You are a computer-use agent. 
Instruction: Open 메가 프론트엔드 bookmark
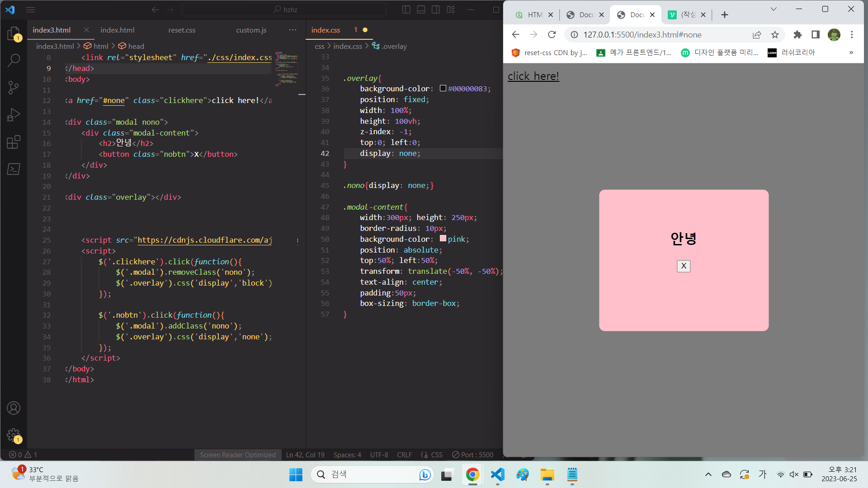(634, 52)
